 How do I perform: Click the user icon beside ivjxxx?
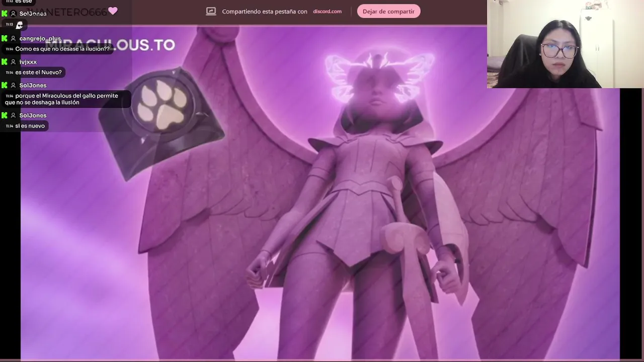pyautogui.click(x=13, y=62)
